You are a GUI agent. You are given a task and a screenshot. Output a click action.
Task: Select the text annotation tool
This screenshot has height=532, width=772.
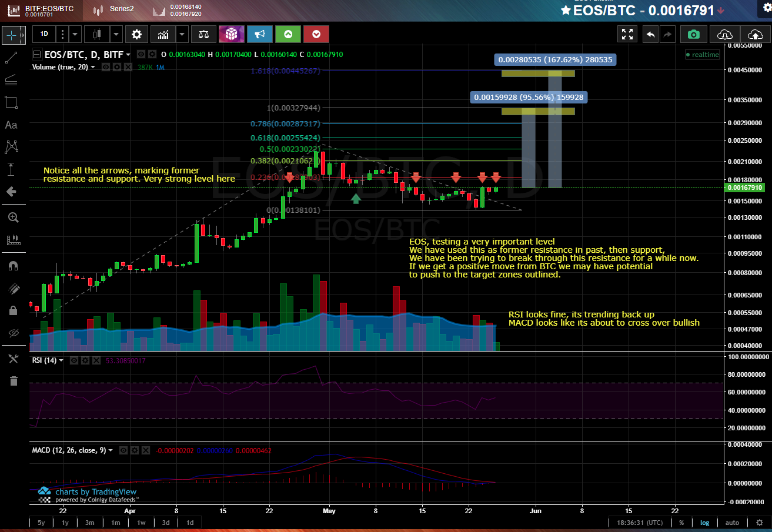(x=11, y=125)
